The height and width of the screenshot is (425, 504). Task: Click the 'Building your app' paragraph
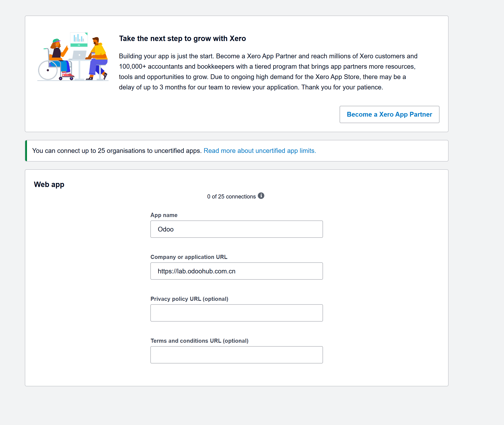click(x=268, y=72)
